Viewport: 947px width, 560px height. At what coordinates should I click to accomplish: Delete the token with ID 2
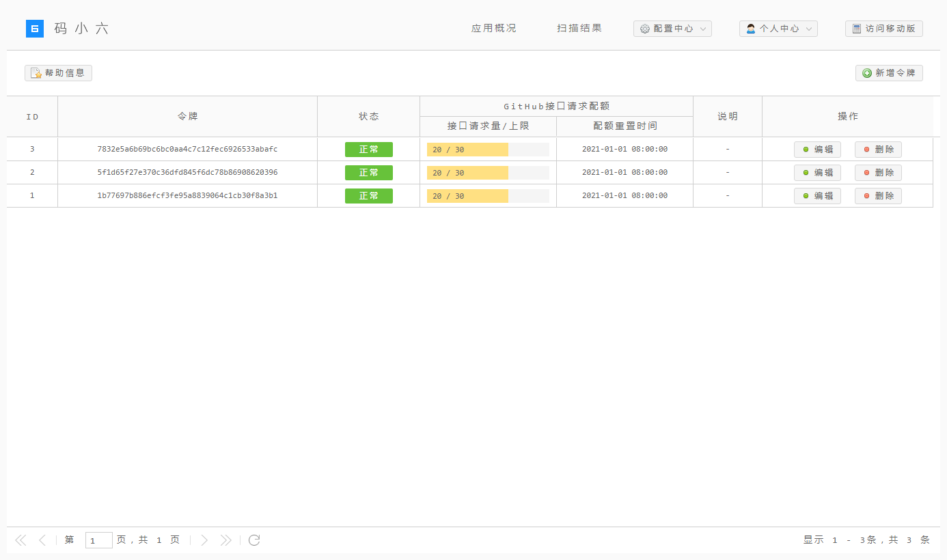(878, 173)
